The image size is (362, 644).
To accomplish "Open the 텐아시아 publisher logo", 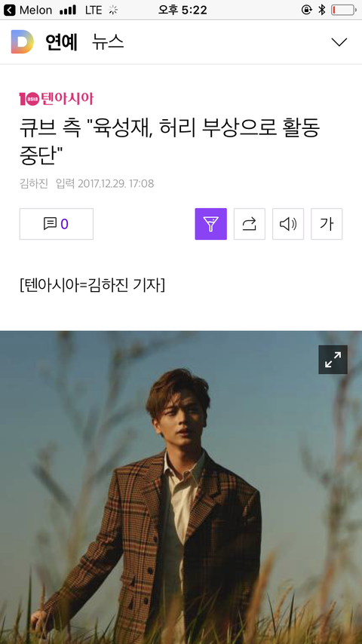I will pyautogui.click(x=57, y=99).
